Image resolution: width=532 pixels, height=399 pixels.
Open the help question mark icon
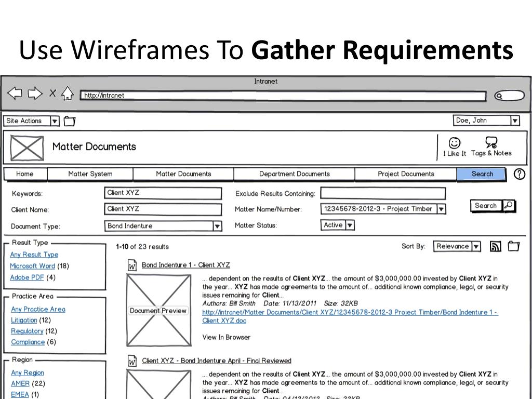pos(520,174)
